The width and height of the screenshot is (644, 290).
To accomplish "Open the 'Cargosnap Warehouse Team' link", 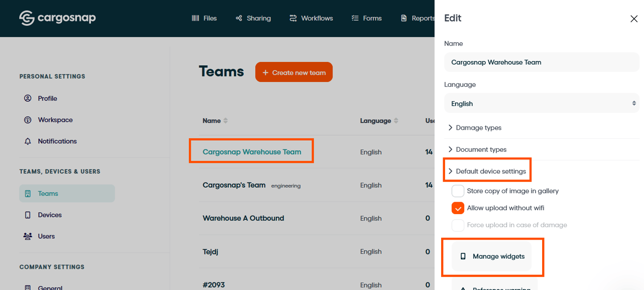I will click(251, 151).
